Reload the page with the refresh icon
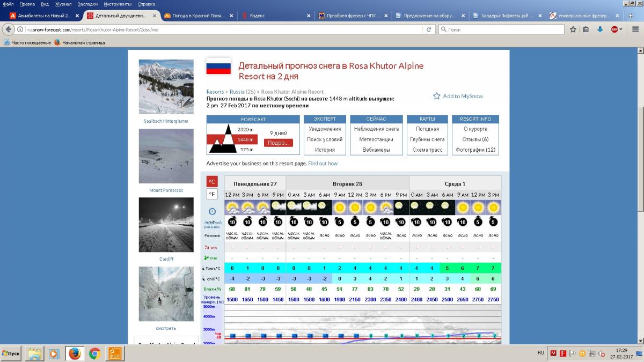Image resolution: width=644 pixels, height=362 pixels. tap(429, 29)
